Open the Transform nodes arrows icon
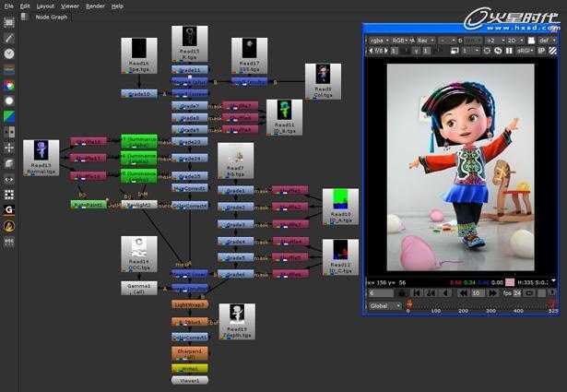Screen dimensions: 567x392 (x=9, y=148)
